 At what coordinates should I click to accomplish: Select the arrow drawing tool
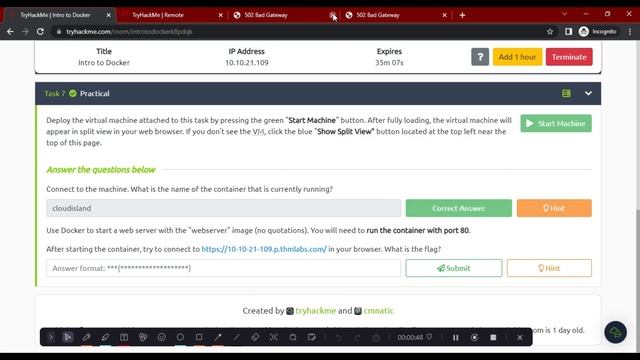pyautogui.click(x=218, y=337)
